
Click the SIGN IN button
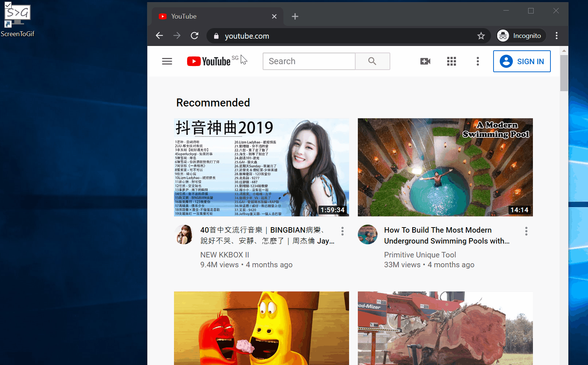(522, 61)
